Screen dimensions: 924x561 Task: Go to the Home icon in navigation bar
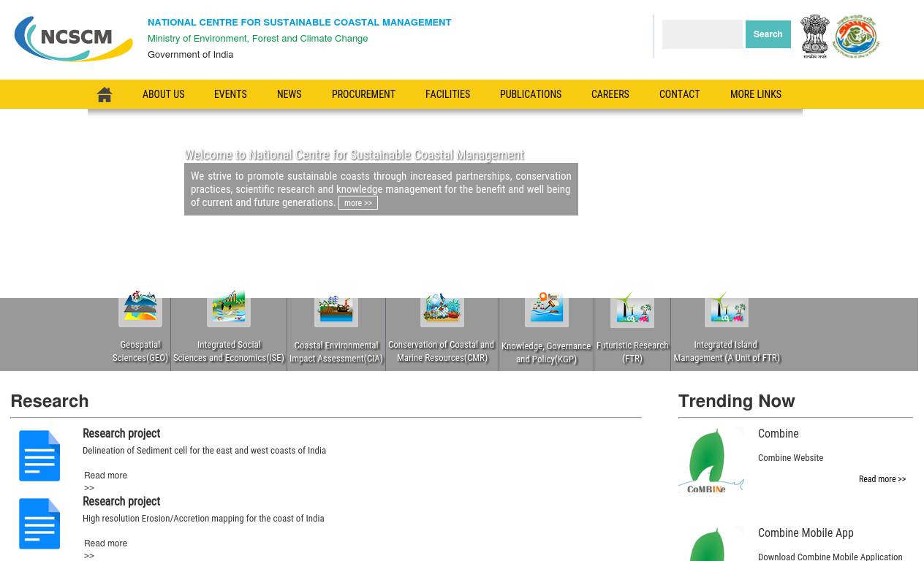(105, 94)
